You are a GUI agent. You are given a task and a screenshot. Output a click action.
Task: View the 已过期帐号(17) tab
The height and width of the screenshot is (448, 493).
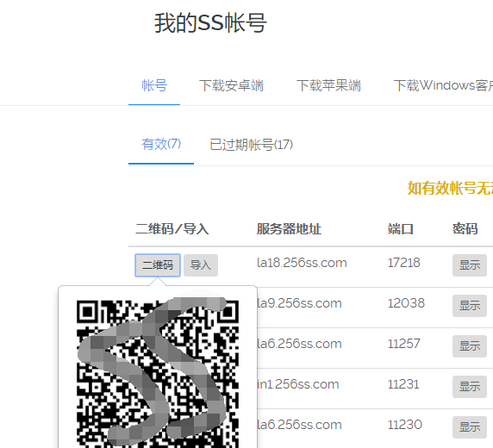pyautogui.click(x=251, y=145)
